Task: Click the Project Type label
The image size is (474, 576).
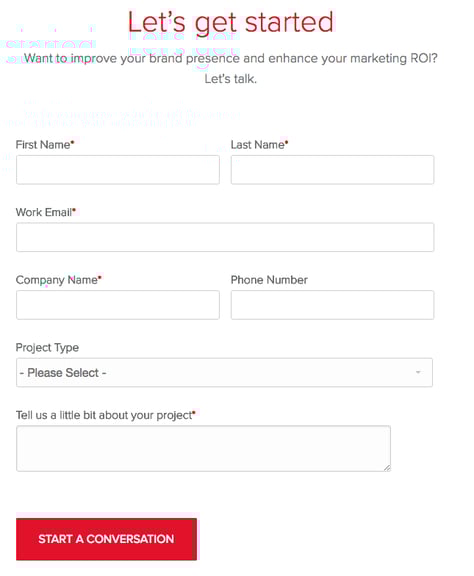Action: tap(47, 348)
